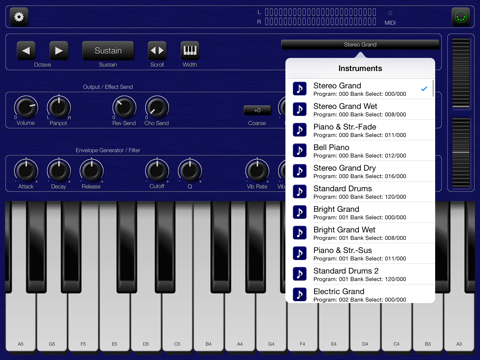Screen dimensions: 480x360
Task: Choose Bright Grand Wet from the list
Action: pyautogui.click(x=360, y=234)
